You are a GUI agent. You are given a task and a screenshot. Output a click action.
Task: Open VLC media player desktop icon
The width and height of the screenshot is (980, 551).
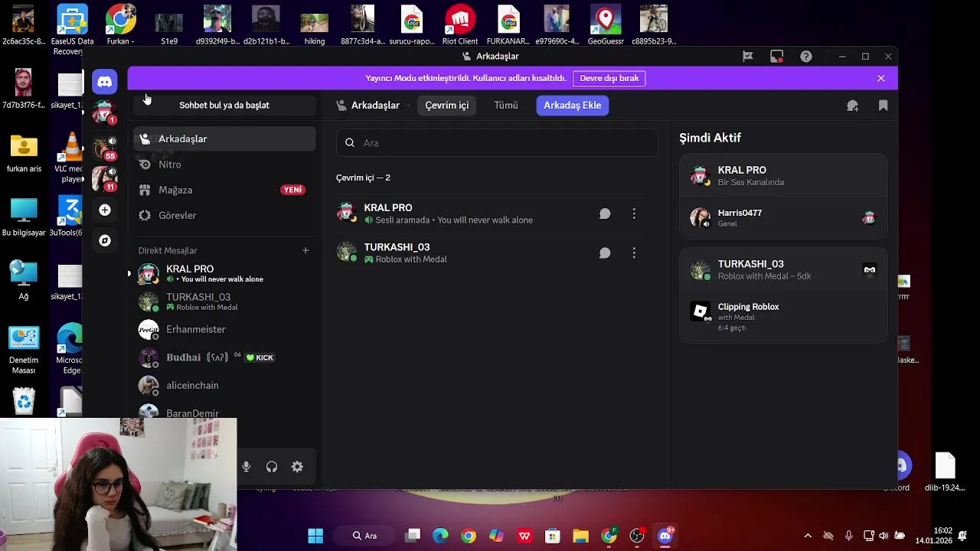click(72, 157)
